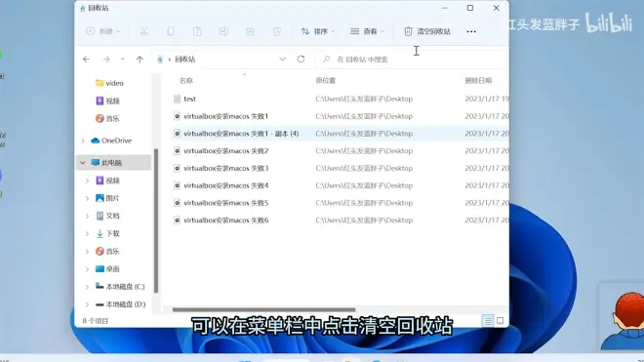Screen dimensions: 644x362
Task: Expand the OneDrive tree node
Action: 83,141
